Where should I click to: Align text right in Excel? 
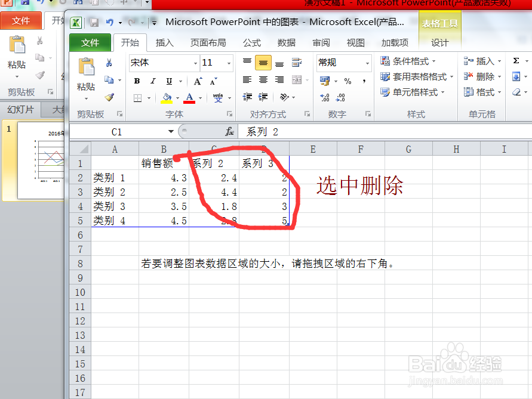pos(279,80)
